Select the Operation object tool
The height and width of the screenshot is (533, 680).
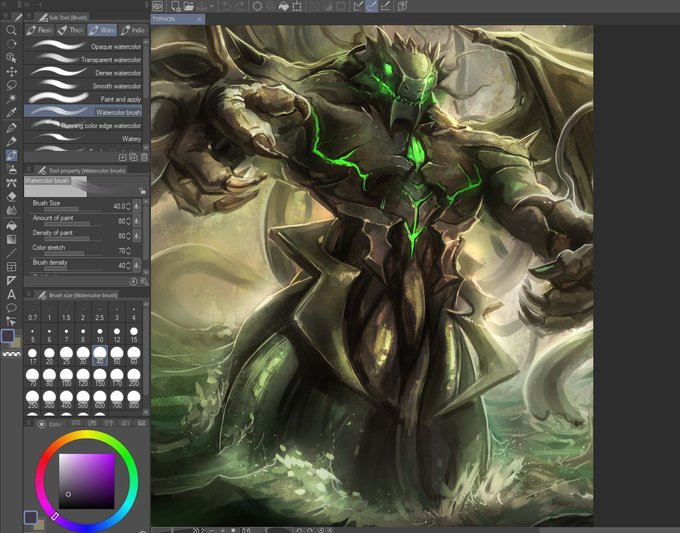point(11,58)
